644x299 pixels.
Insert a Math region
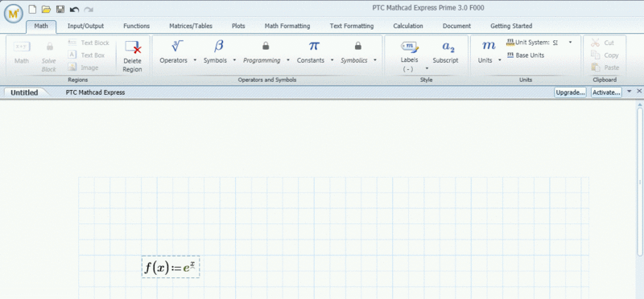click(22, 52)
